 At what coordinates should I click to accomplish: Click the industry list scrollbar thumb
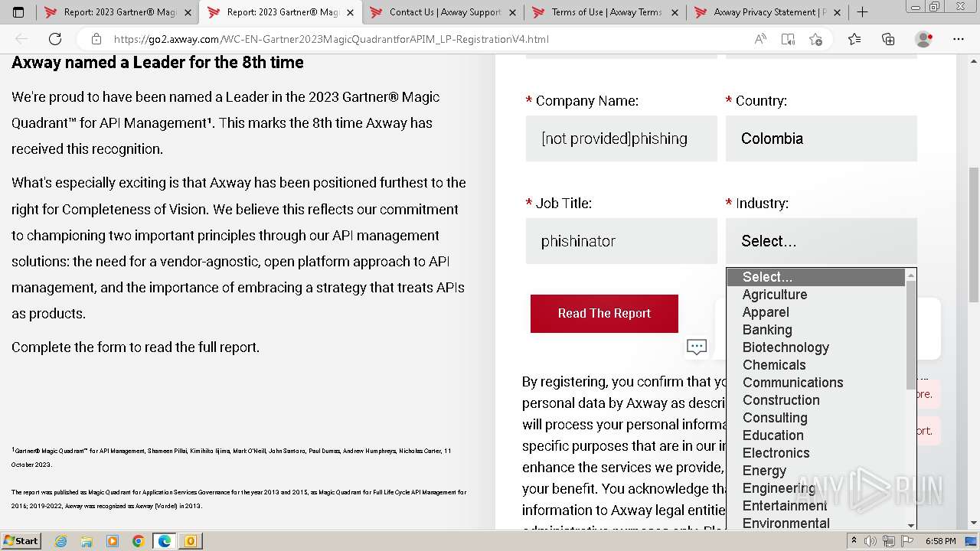[910, 334]
